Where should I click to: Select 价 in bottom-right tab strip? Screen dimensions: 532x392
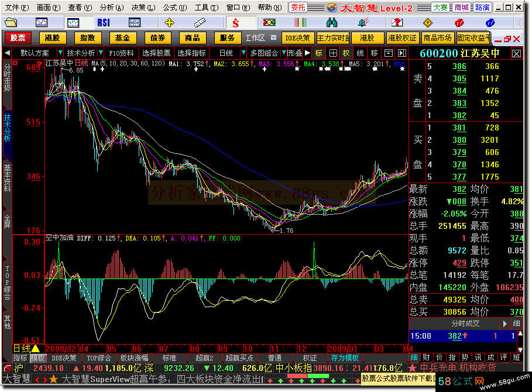point(439,357)
